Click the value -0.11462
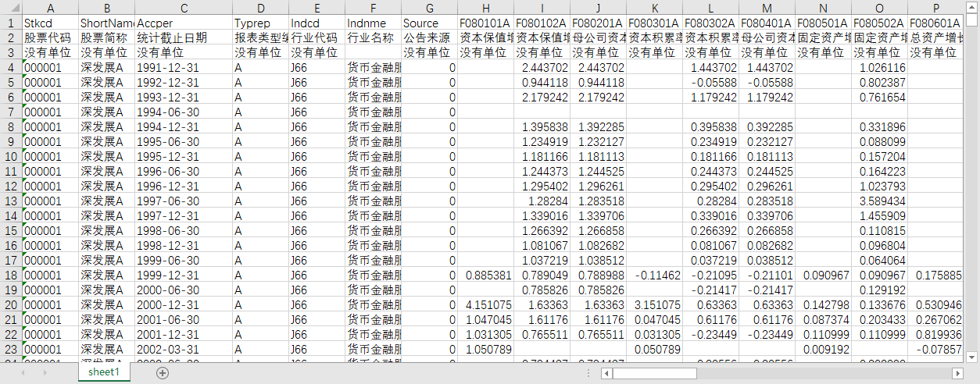The image size is (980, 384). pyautogui.click(x=655, y=276)
